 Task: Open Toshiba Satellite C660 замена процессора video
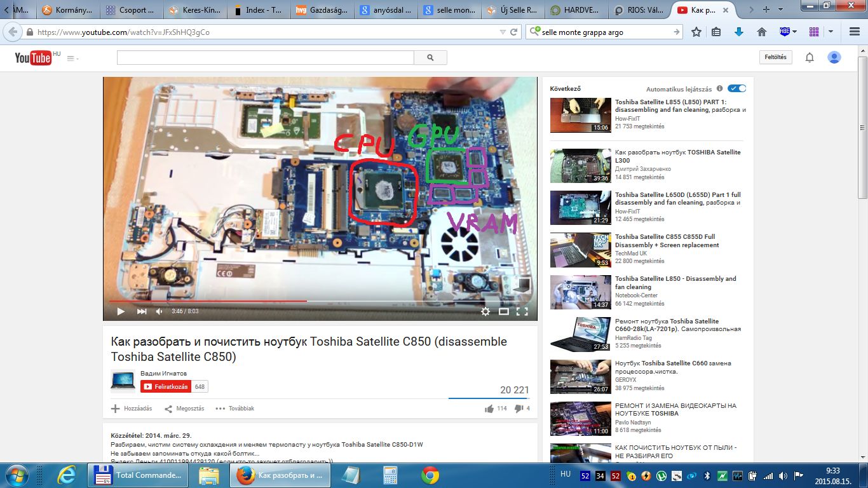673,367
